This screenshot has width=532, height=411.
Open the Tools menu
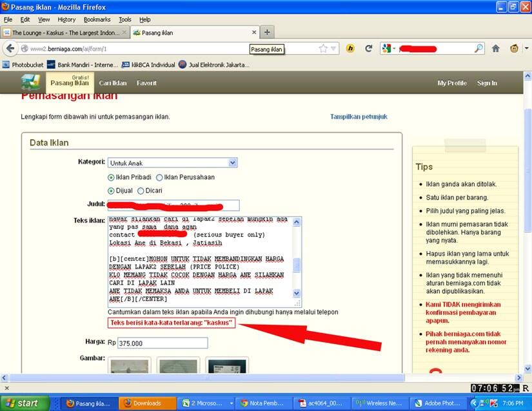[125, 20]
